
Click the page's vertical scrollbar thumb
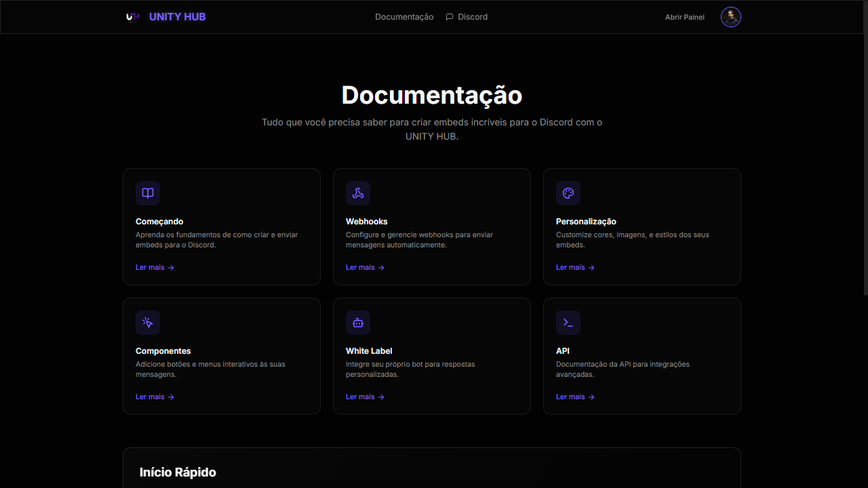(x=865, y=147)
